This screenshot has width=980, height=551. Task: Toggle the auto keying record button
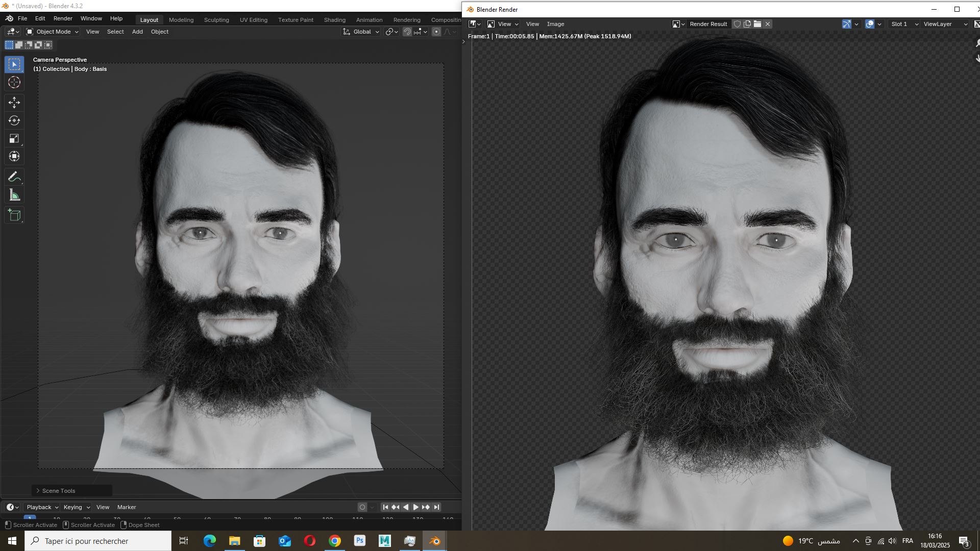coord(362,507)
